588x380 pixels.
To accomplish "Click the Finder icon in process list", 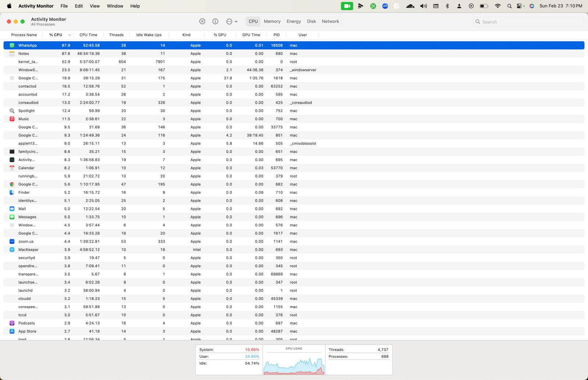I will [12, 193].
